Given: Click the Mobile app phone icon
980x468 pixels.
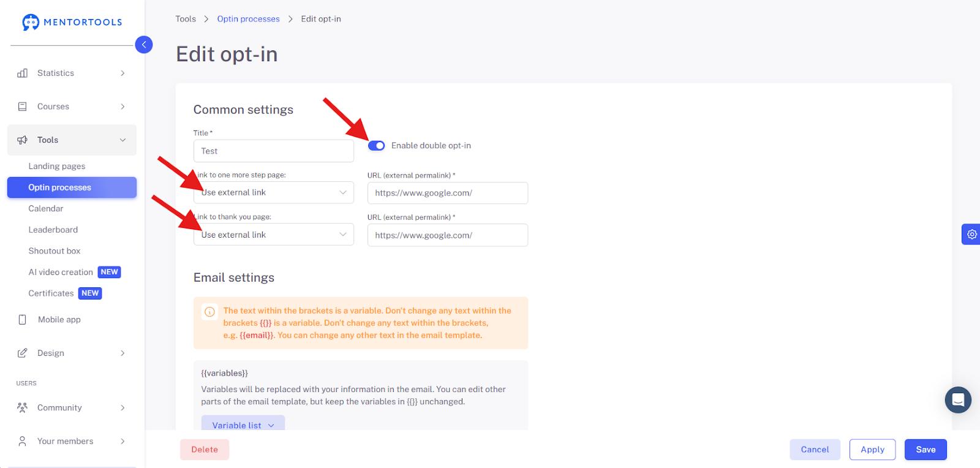Looking at the screenshot, I should click(x=23, y=320).
